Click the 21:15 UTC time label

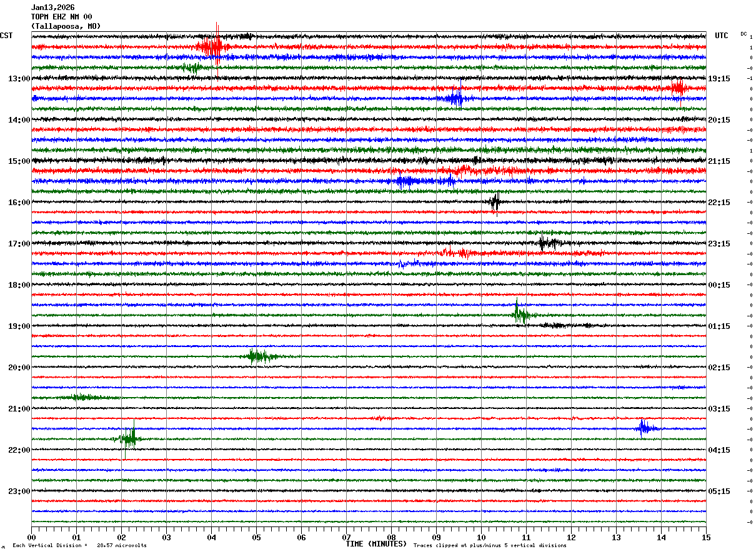(x=719, y=161)
